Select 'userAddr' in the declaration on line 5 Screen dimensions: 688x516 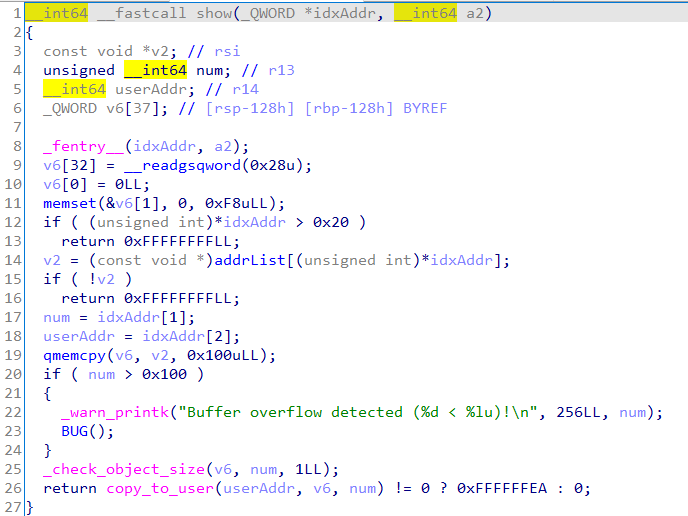[151, 90]
